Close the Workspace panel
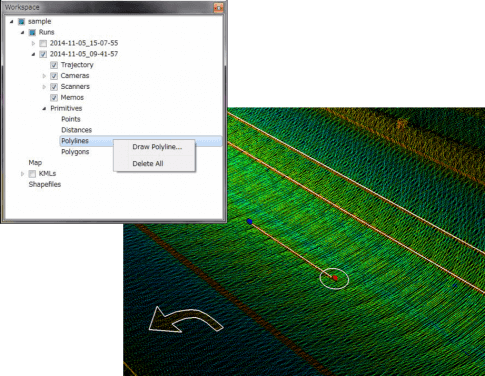485x376 pixels. 218,7
